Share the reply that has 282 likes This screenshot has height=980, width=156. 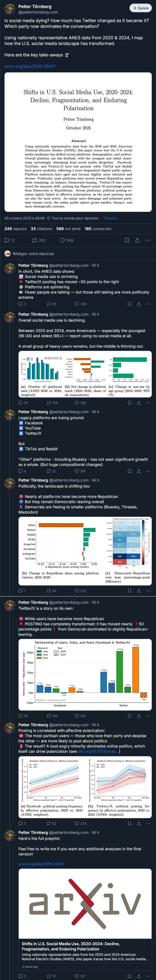click(x=139, y=403)
